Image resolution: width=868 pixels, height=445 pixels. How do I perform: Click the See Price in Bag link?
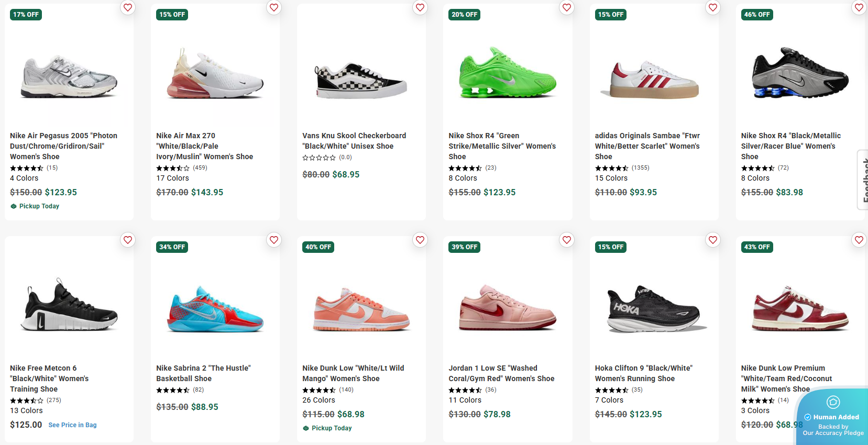tap(72, 425)
